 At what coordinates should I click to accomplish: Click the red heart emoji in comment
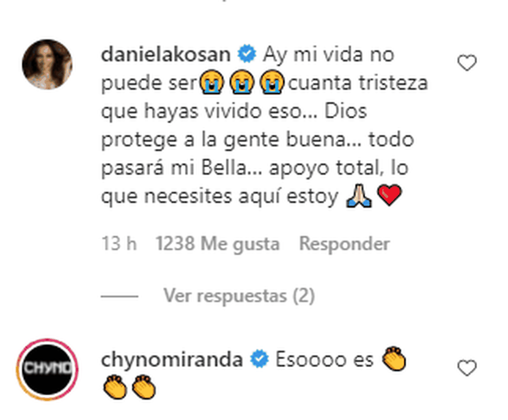(x=389, y=195)
